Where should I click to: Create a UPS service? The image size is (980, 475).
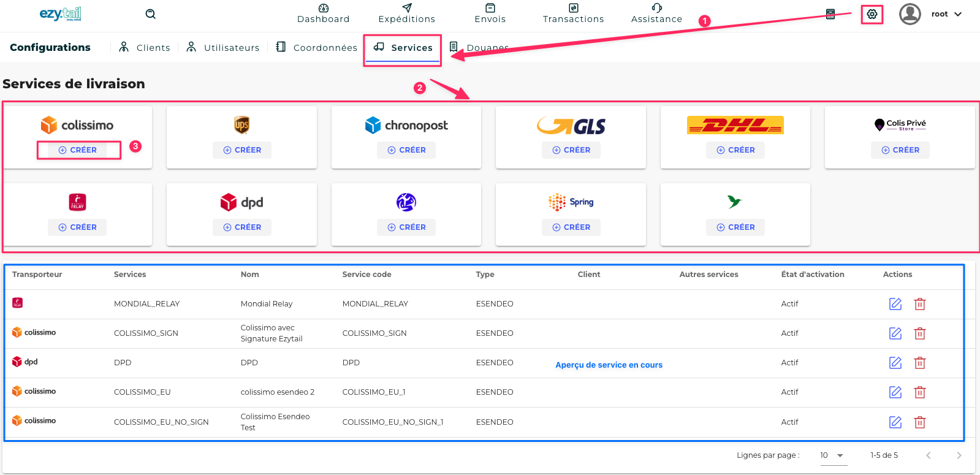coord(242,150)
